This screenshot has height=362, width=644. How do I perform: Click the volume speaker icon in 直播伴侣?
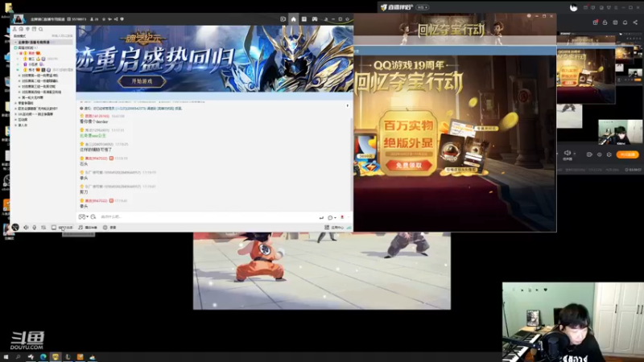tap(568, 153)
